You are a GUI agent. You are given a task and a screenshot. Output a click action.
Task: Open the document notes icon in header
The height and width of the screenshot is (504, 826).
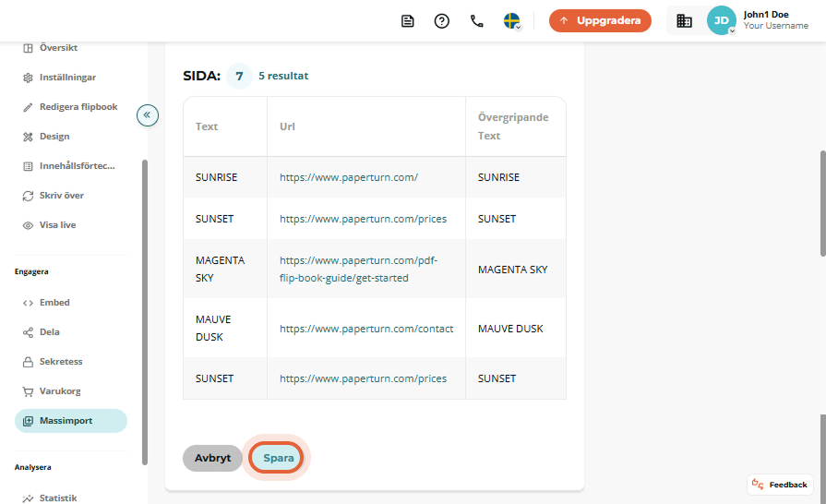(x=408, y=21)
